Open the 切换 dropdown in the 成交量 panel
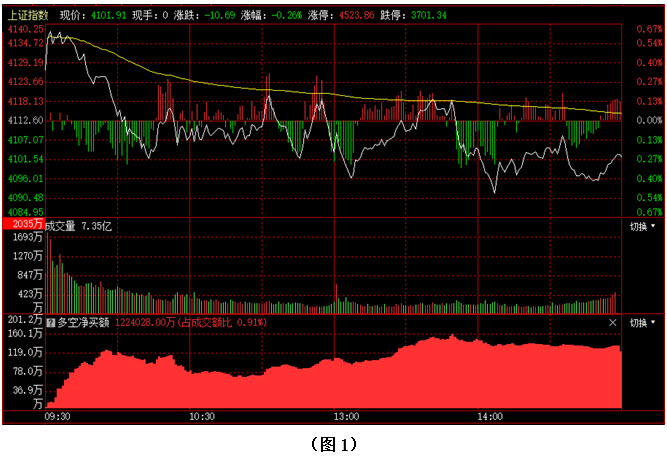This screenshot has width=667, height=464. point(643,227)
